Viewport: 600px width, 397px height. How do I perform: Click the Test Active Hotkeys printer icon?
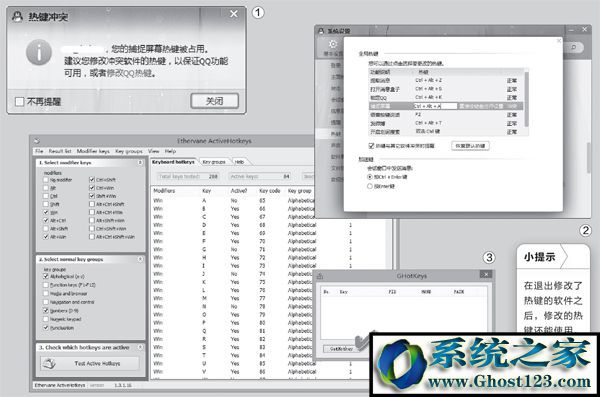coord(49,363)
